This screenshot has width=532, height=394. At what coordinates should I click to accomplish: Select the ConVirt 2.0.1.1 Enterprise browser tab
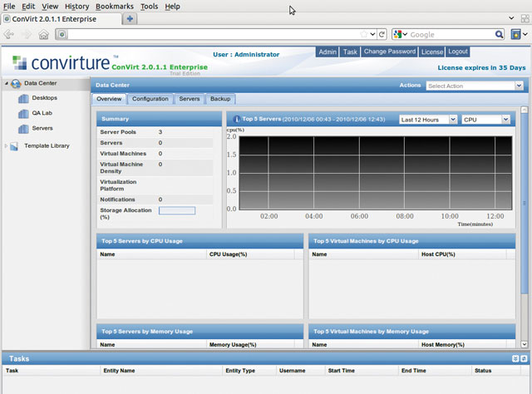[x=61, y=18]
